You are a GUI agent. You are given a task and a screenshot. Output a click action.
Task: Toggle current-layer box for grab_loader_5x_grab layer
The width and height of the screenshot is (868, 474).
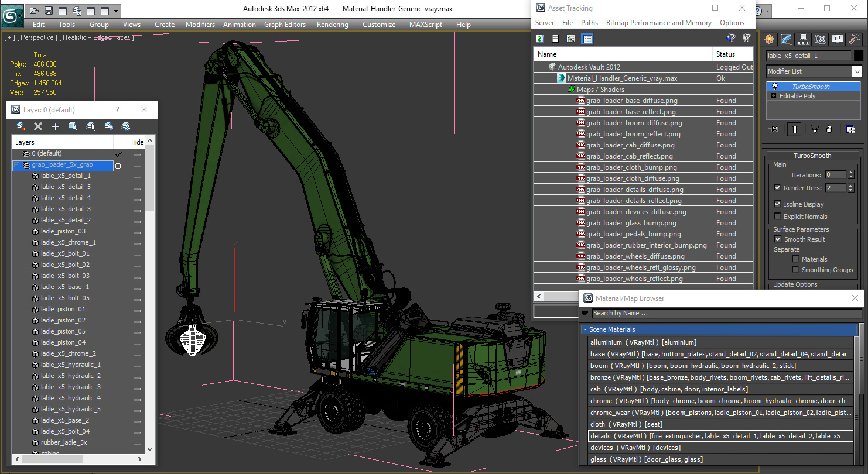118,166
